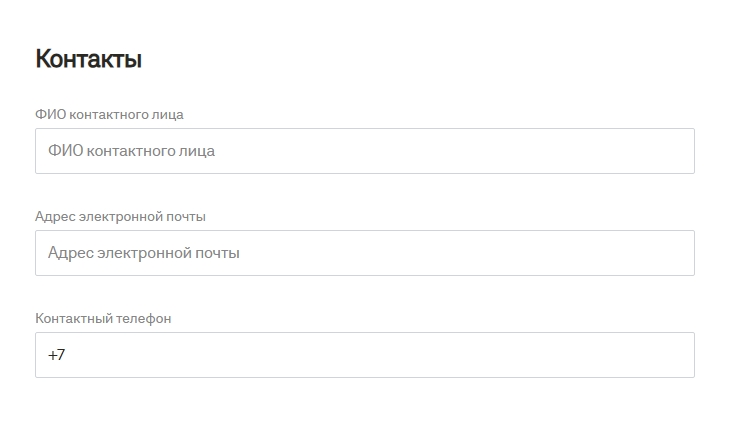Click placeholder text inside the email field
This screenshot has height=422, width=746.
click(x=143, y=253)
